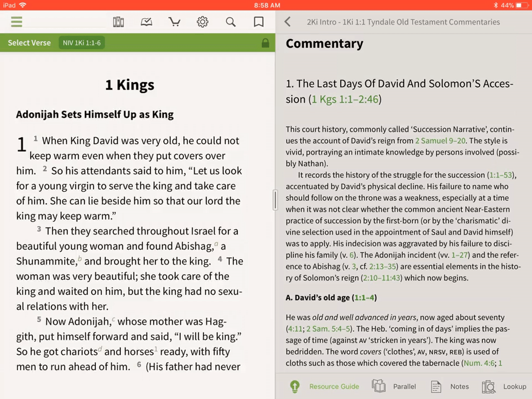
Task: Tap footnote a after Abishag
Action: (x=216, y=244)
